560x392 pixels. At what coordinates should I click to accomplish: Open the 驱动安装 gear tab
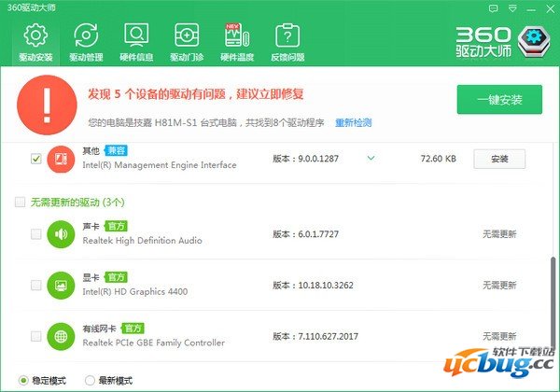pos(35,42)
